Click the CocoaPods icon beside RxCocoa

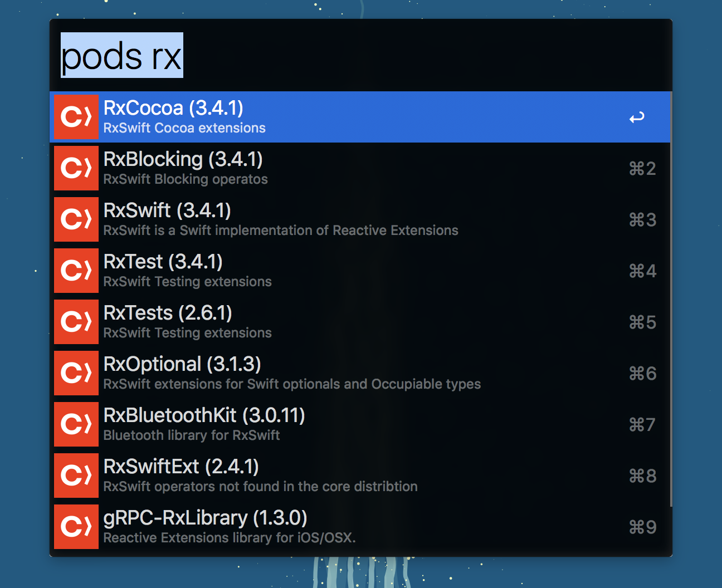point(76,117)
